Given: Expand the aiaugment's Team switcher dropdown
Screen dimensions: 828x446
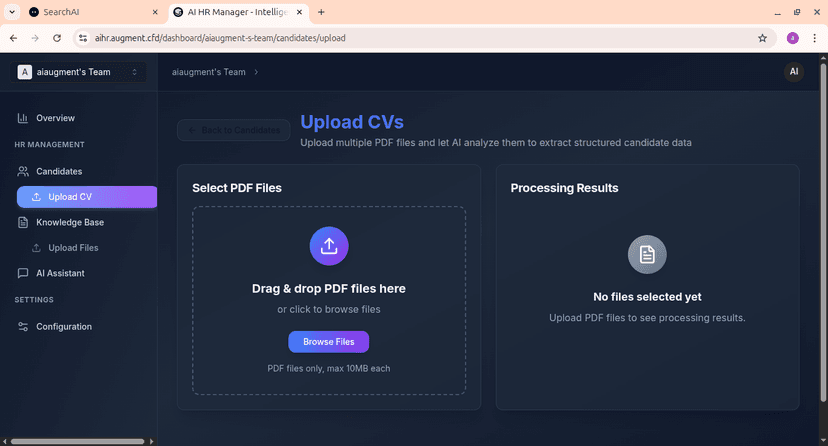Looking at the screenshot, I should point(134,72).
